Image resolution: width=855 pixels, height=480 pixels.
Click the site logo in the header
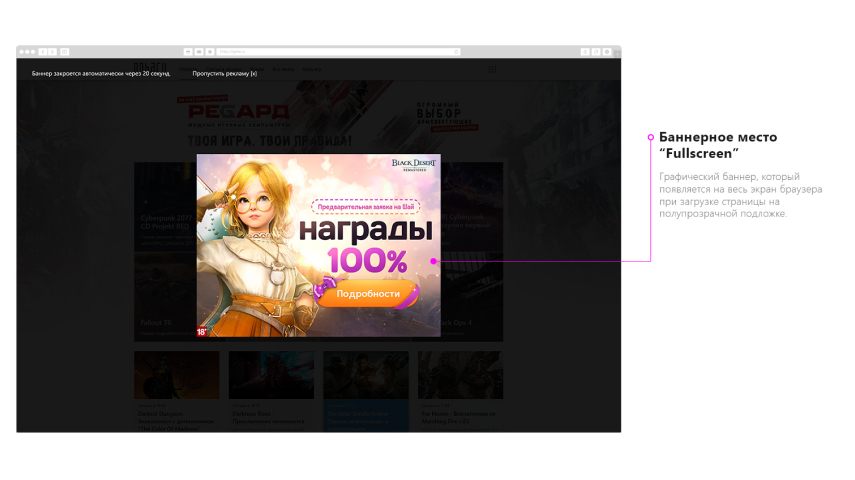point(150,67)
